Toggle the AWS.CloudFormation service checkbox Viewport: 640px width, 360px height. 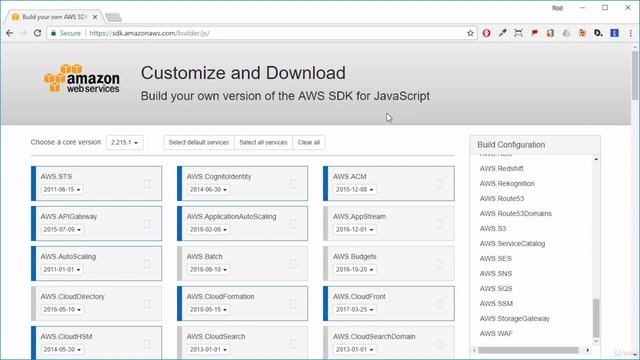tap(293, 304)
